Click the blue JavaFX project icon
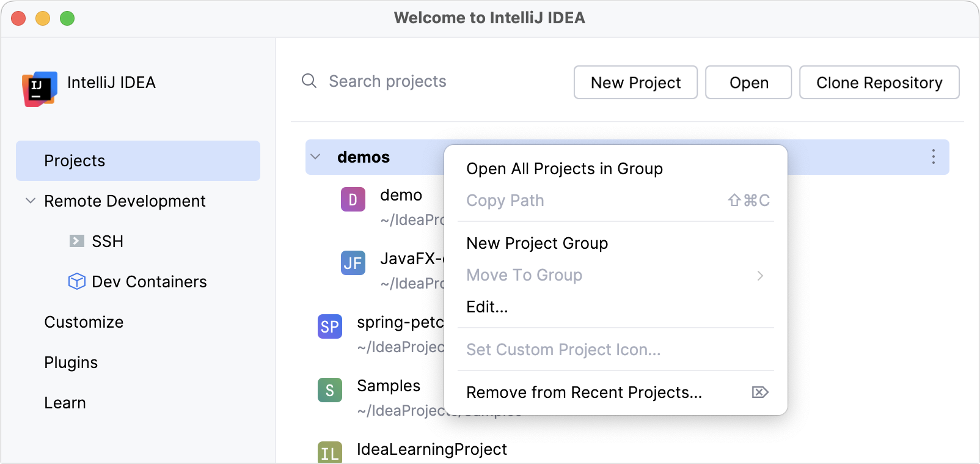 tap(353, 263)
